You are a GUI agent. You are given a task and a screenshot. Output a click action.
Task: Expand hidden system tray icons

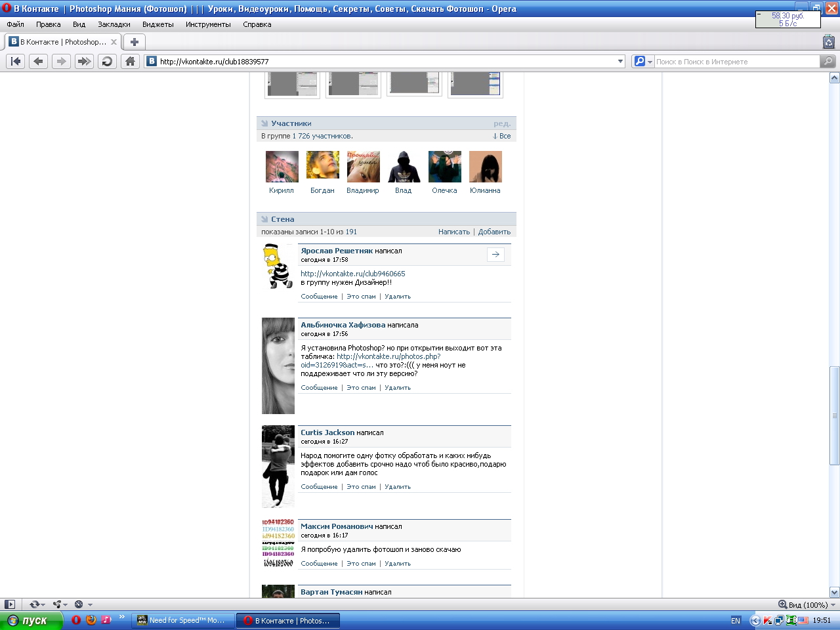[x=755, y=621]
